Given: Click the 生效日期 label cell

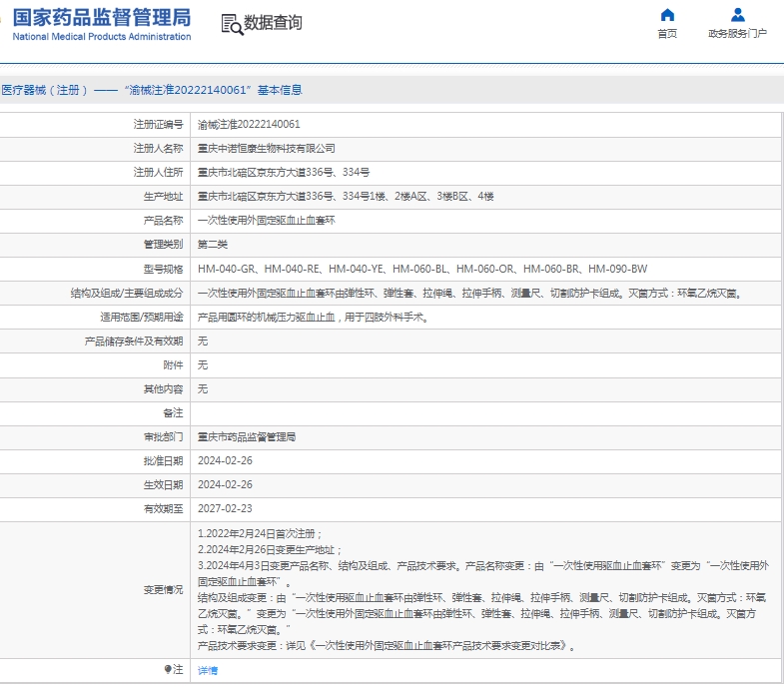Looking at the screenshot, I should pos(95,485).
